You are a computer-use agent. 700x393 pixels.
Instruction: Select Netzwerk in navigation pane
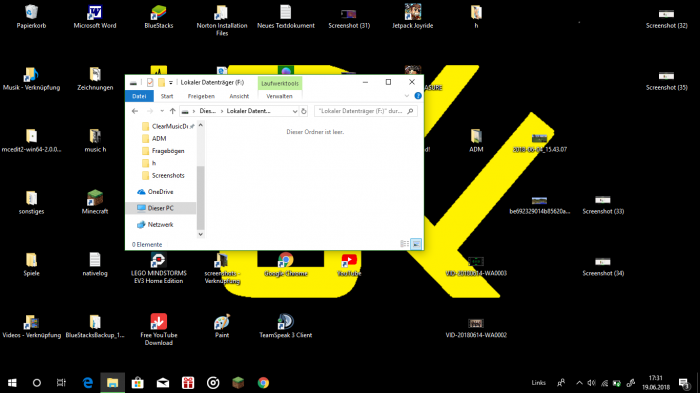coord(155,225)
